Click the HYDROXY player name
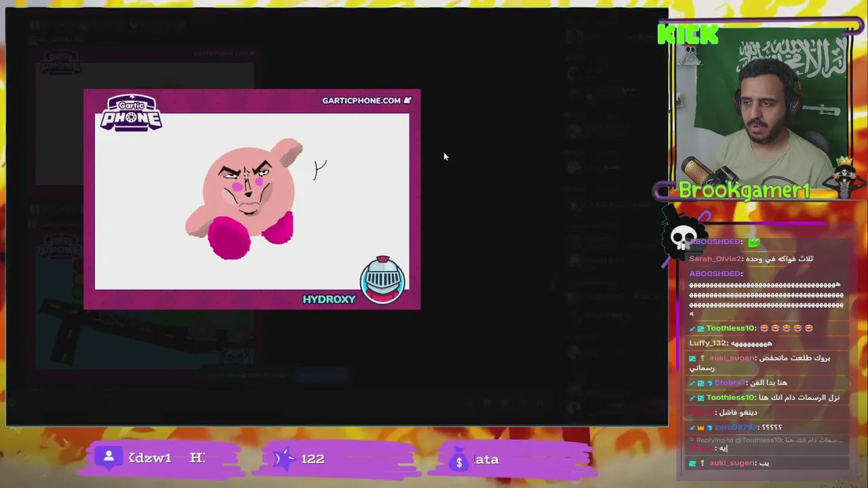The height and width of the screenshot is (488, 868). (x=329, y=299)
